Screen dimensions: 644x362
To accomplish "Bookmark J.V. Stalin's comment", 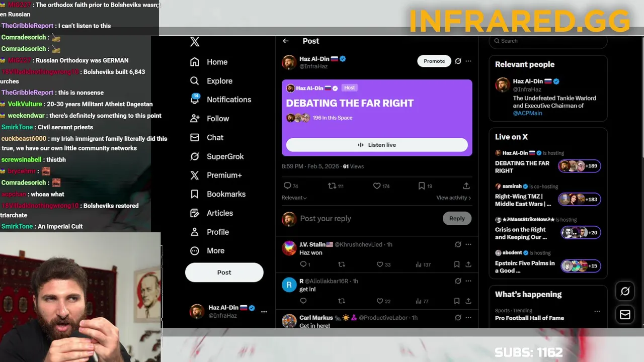I will point(457,264).
